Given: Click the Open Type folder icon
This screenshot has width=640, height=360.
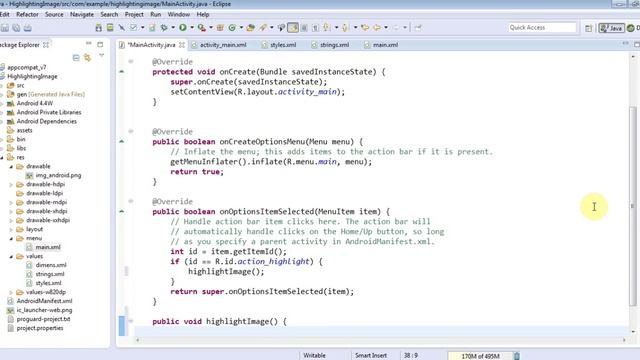Looking at the screenshot, I should click(251, 28).
